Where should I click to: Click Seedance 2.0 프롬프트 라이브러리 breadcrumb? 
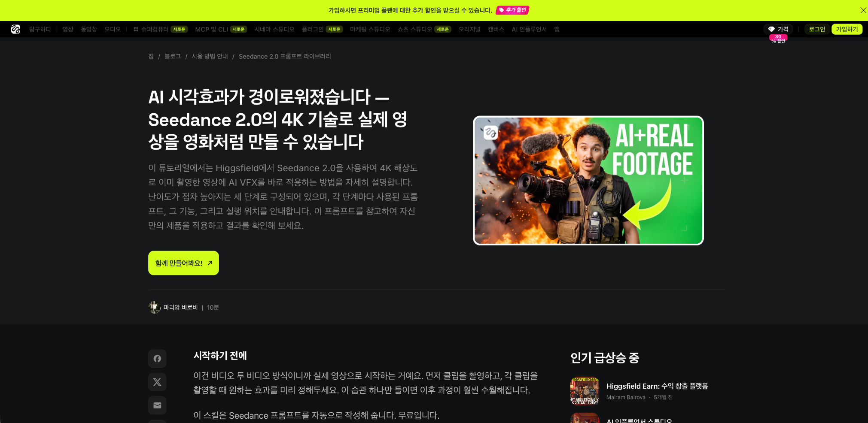point(285,56)
